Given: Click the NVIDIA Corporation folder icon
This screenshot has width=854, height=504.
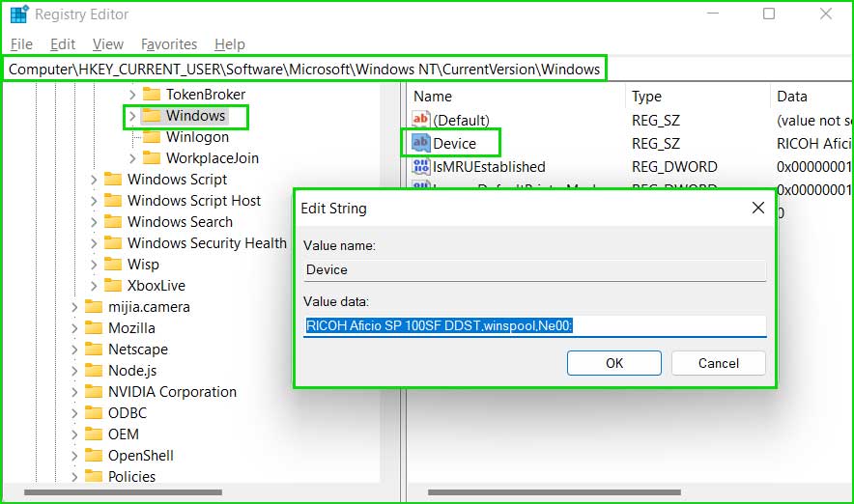Looking at the screenshot, I should (94, 391).
